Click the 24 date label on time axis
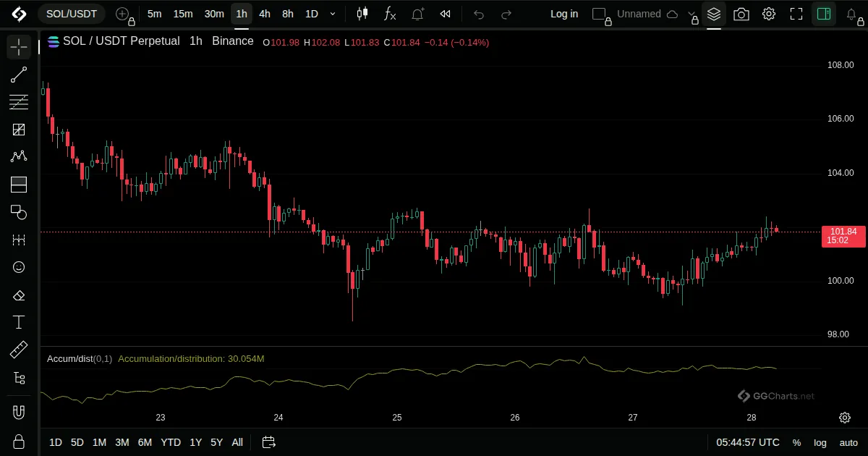Image resolution: width=868 pixels, height=456 pixels. [x=278, y=418]
